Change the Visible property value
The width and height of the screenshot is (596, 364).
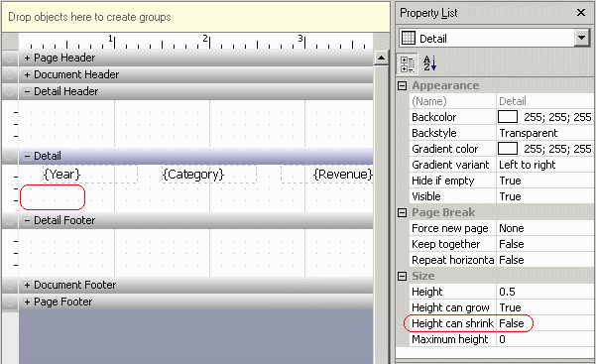(x=544, y=196)
